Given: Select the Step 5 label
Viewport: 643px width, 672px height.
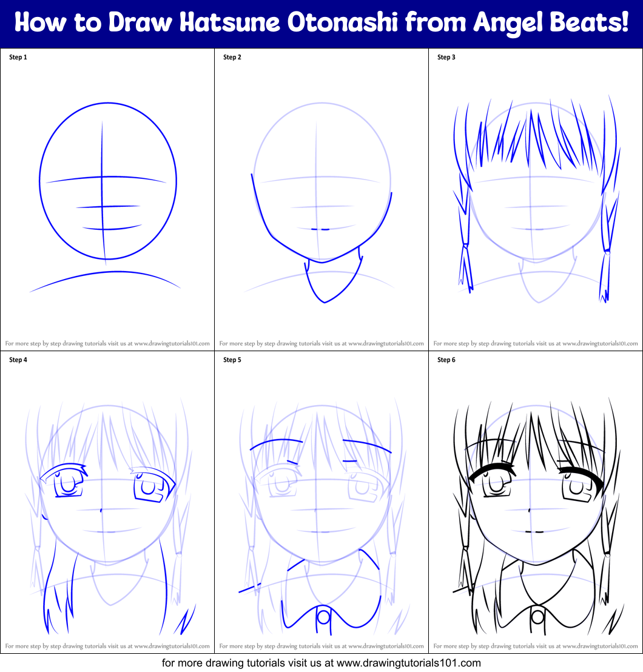Looking at the screenshot, I should click(x=232, y=360).
